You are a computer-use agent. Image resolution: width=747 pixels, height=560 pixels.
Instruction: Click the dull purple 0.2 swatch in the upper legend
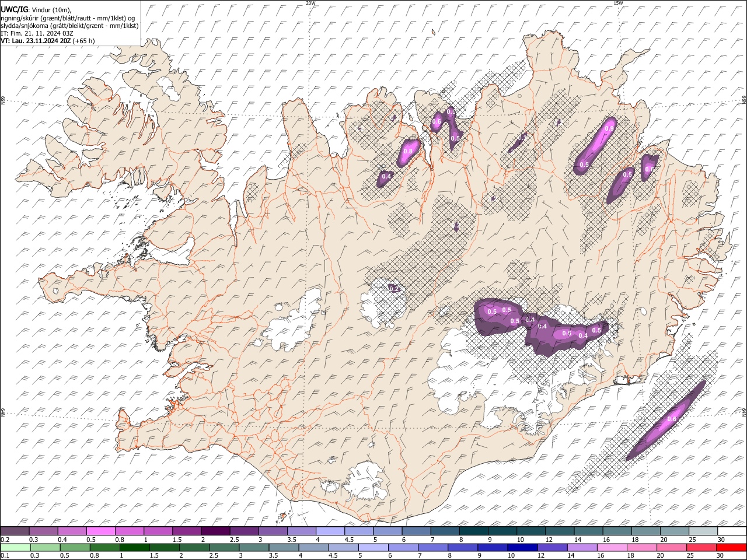coord(15,531)
